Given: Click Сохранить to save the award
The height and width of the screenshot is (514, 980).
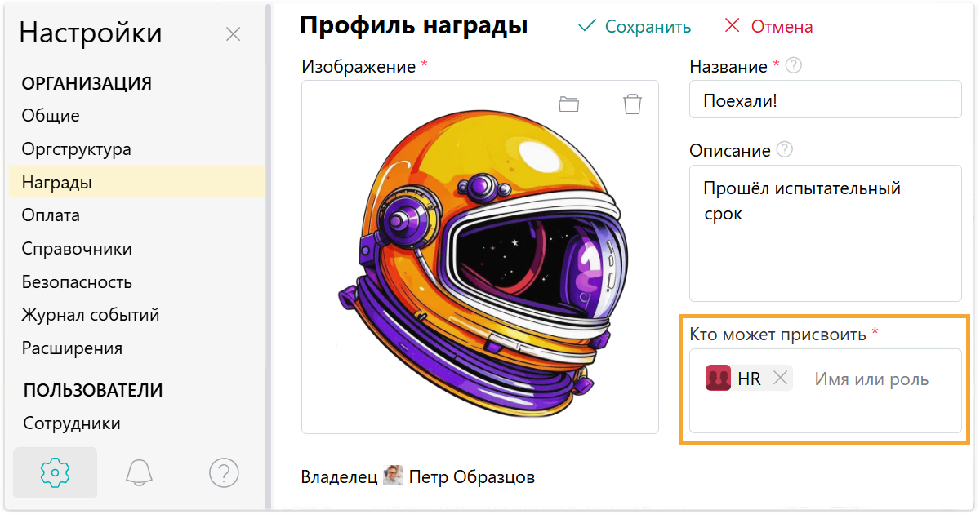Looking at the screenshot, I should pyautogui.click(x=635, y=27).
